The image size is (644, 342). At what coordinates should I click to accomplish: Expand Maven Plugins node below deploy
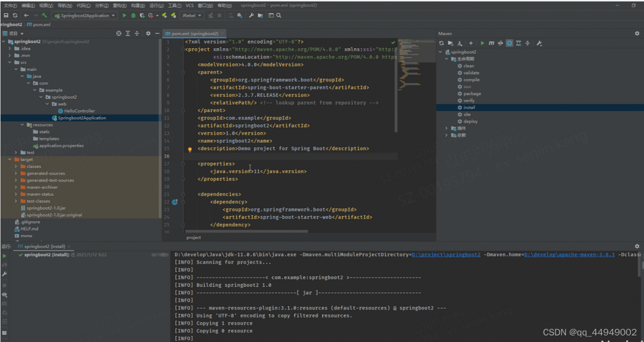tap(446, 128)
